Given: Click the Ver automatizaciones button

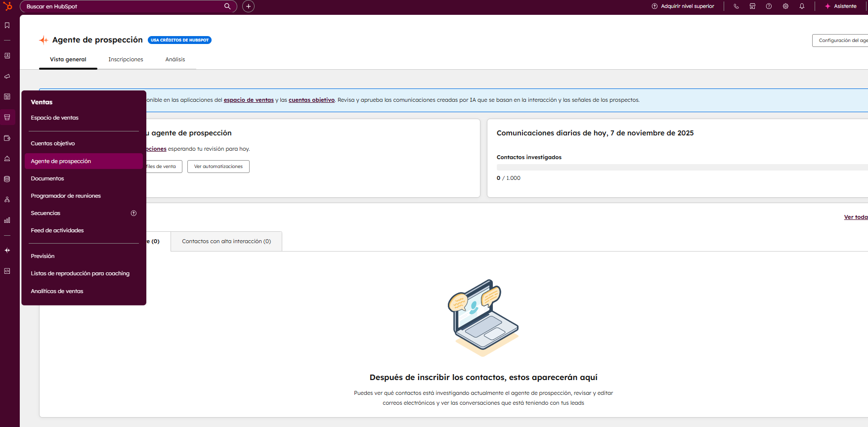Looking at the screenshot, I should [218, 167].
